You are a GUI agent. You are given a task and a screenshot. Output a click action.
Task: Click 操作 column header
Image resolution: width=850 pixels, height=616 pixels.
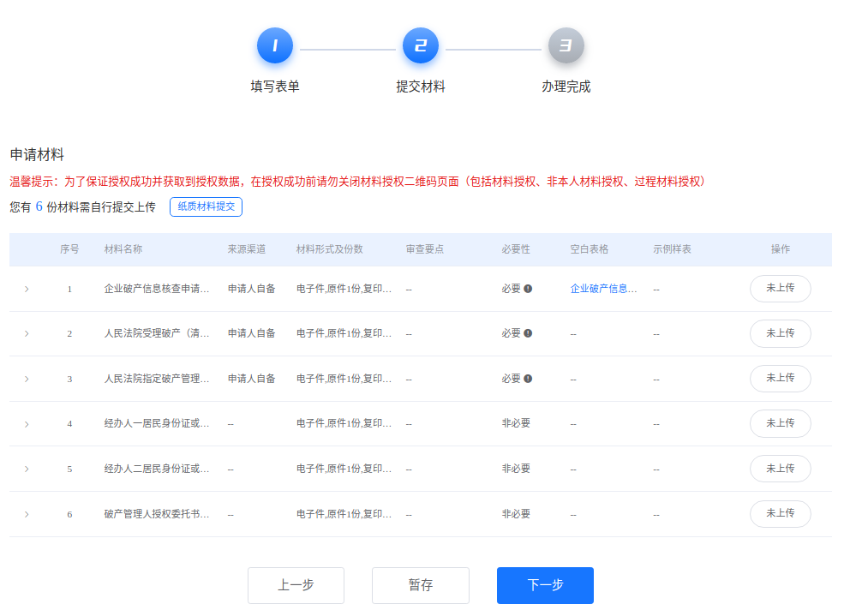click(780, 249)
